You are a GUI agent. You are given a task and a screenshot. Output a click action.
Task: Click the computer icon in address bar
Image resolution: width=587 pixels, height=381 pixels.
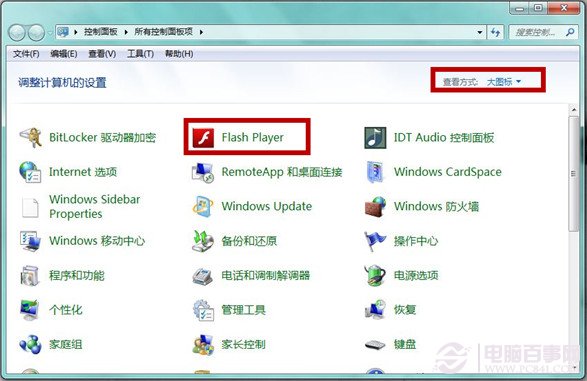[x=63, y=32]
